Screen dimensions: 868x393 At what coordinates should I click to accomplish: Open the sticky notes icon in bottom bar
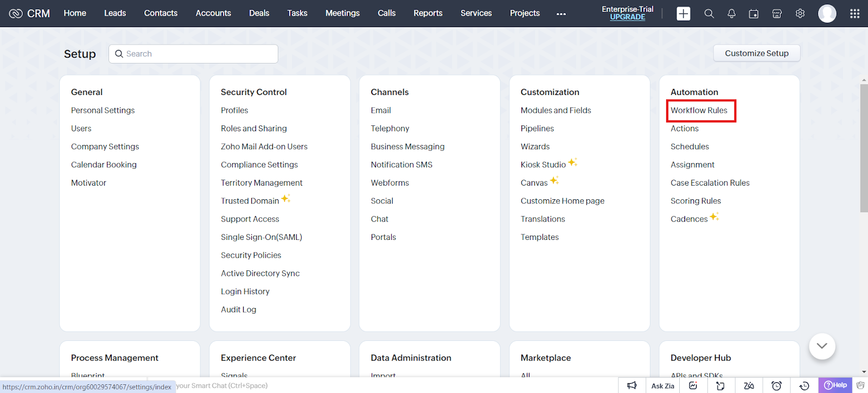click(x=720, y=385)
